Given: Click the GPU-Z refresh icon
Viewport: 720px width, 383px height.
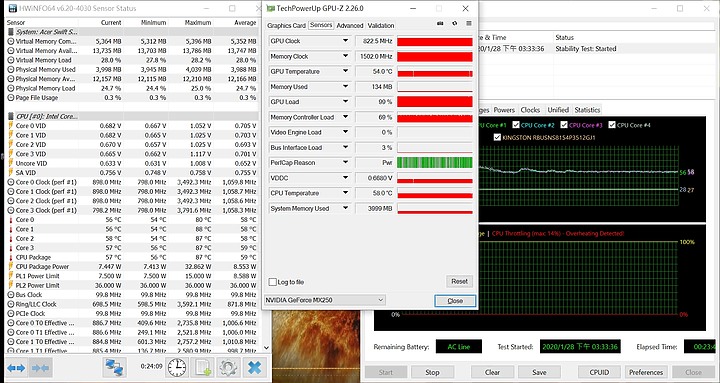Looking at the screenshot, I should point(455,23).
